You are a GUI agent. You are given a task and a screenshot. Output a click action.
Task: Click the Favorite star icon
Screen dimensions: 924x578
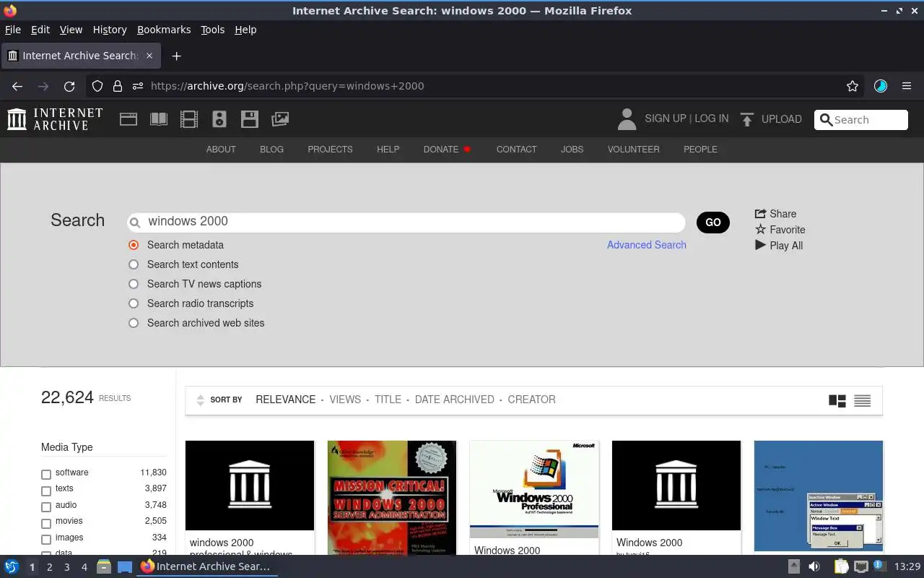(760, 230)
